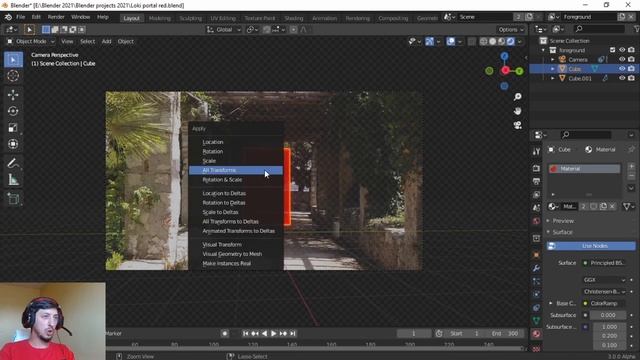Toggle viewport overlays button
This screenshot has height=360, width=640.
tap(451, 41)
